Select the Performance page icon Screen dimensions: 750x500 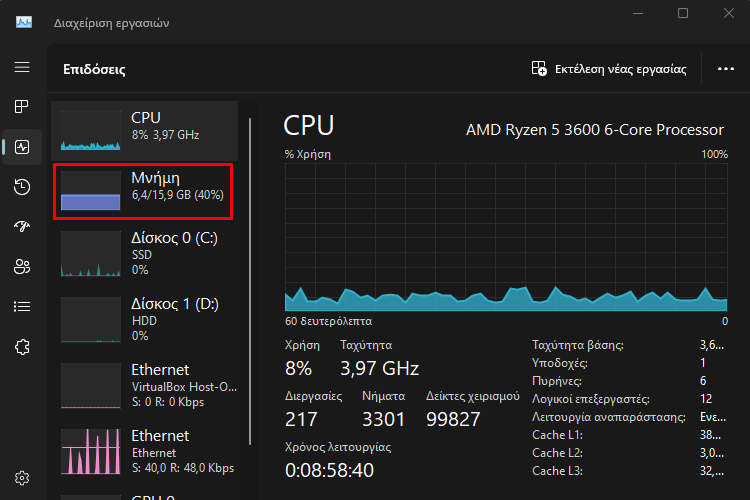(22, 147)
